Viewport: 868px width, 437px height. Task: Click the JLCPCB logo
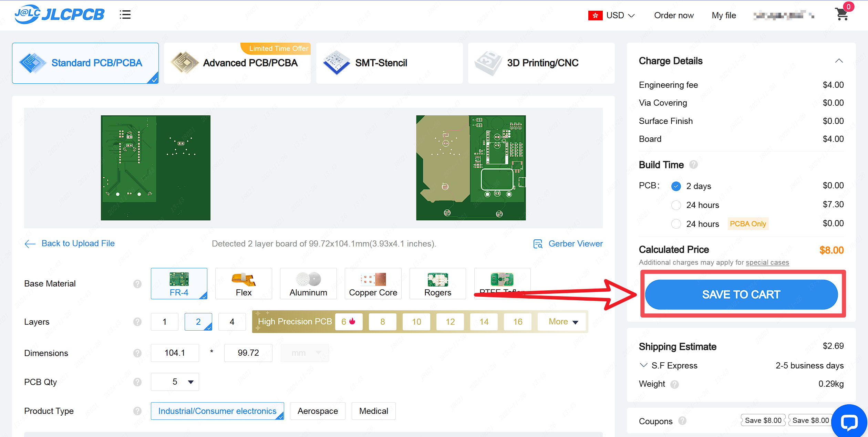click(x=59, y=14)
